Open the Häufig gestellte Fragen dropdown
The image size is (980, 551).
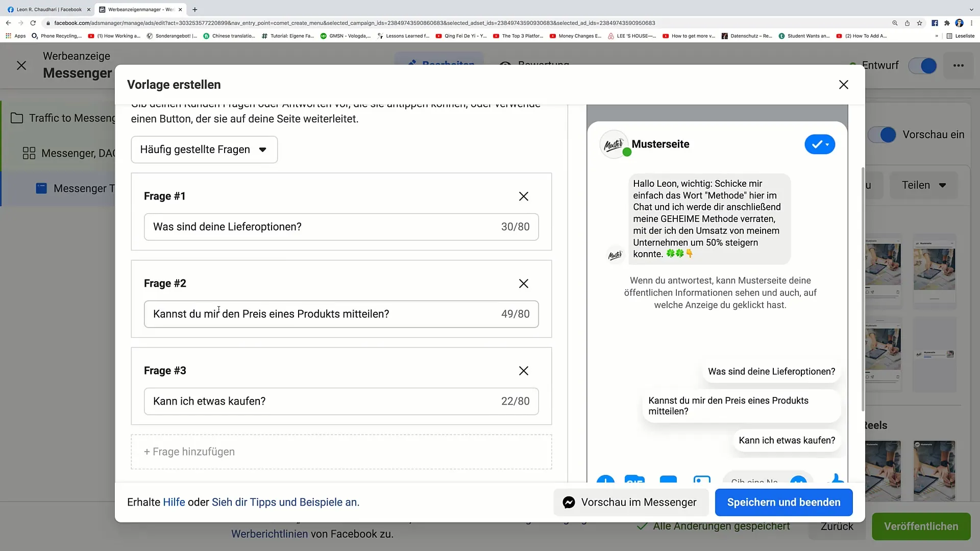coord(204,149)
